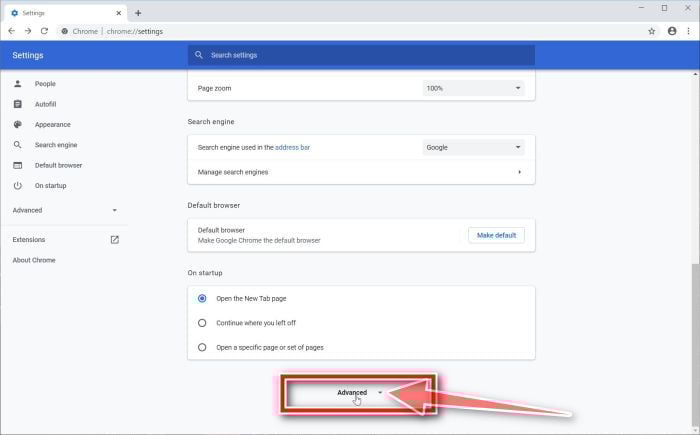Open Extensions via external link icon
The width and height of the screenshot is (700, 435).
click(x=114, y=240)
